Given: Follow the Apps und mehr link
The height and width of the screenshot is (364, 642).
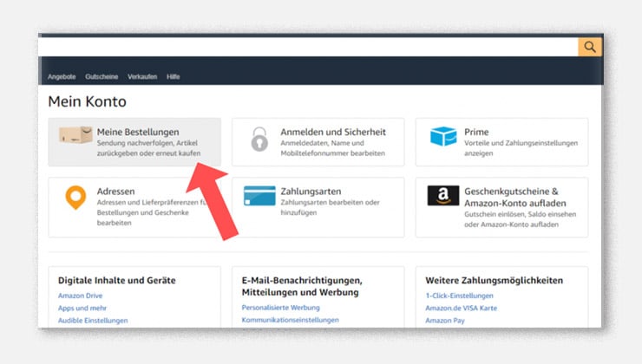Looking at the screenshot, I should [82, 308].
